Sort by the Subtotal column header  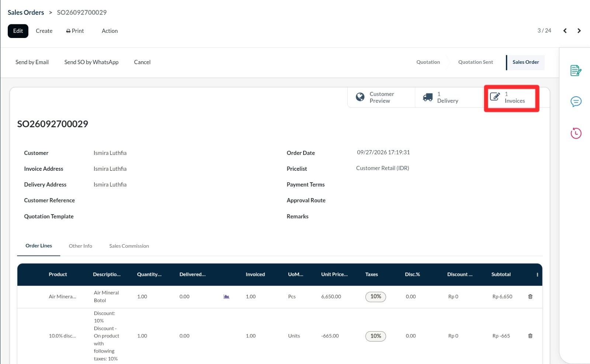tap(501, 274)
